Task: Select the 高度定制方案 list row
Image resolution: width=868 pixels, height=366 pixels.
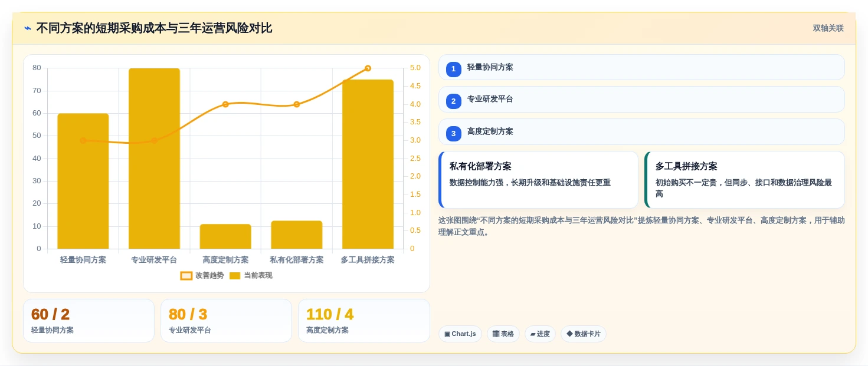Action: tap(641, 131)
